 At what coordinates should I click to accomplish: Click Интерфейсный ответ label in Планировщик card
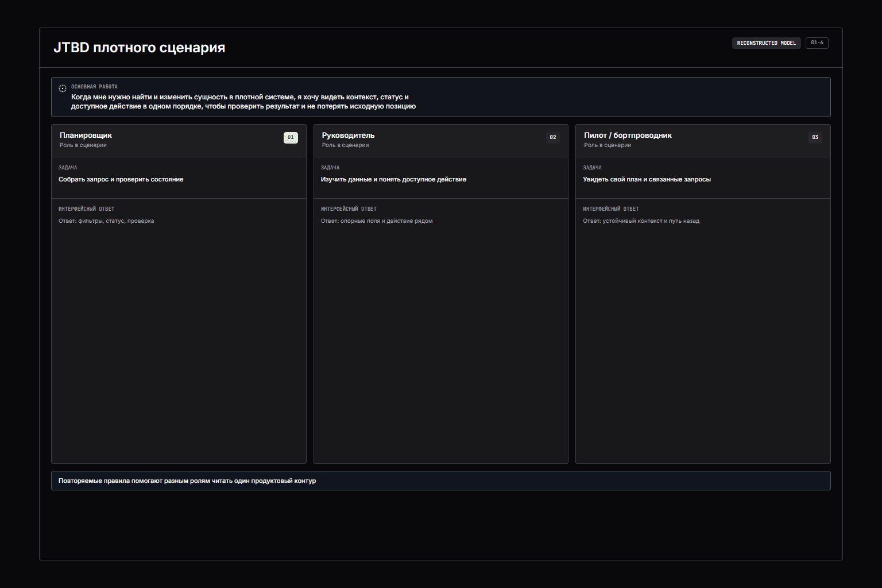87,209
